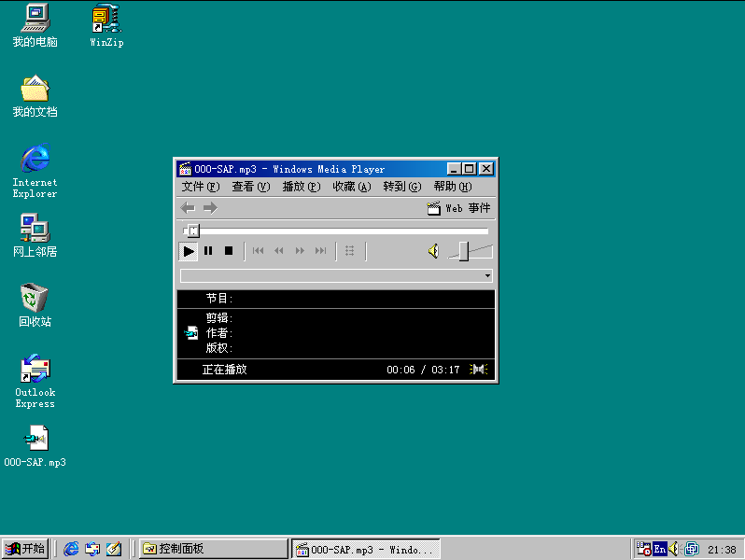Viewport: 745px width, 560px height.
Task: Click the 节目: label in info panel
Action: point(219,299)
